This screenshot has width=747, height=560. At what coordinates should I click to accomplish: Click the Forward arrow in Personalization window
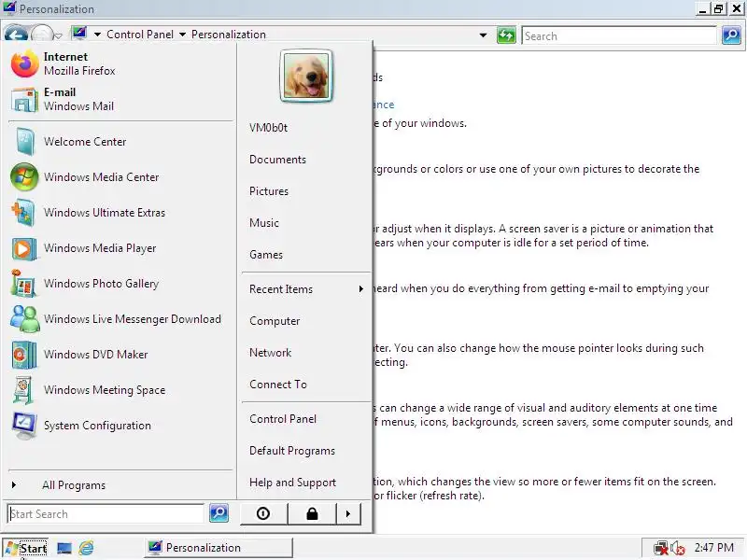(41, 35)
